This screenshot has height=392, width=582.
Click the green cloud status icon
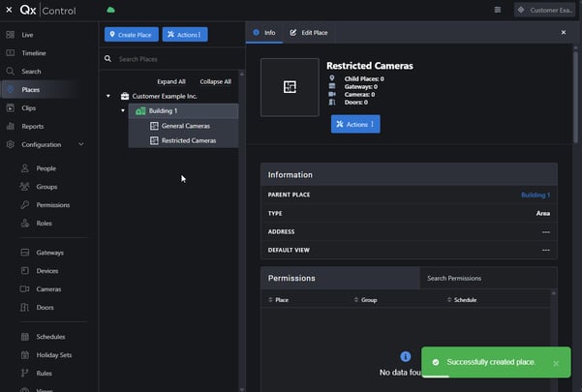pos(110,10)
